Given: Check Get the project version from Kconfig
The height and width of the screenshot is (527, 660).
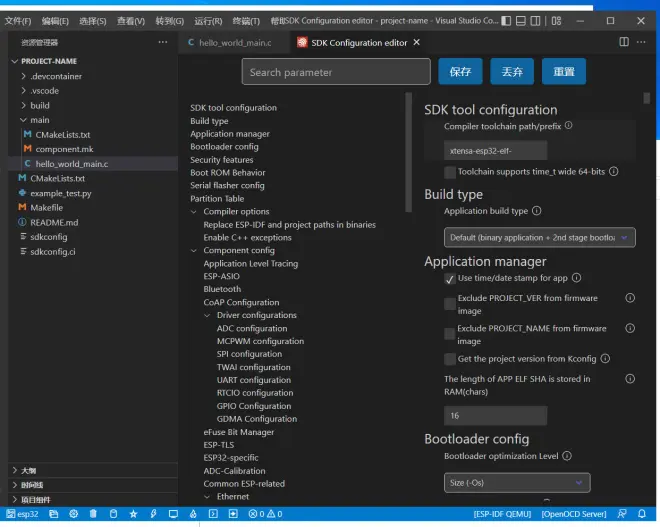Looking at the screenshot, I should pyautogui.click(x=450, y=359).
